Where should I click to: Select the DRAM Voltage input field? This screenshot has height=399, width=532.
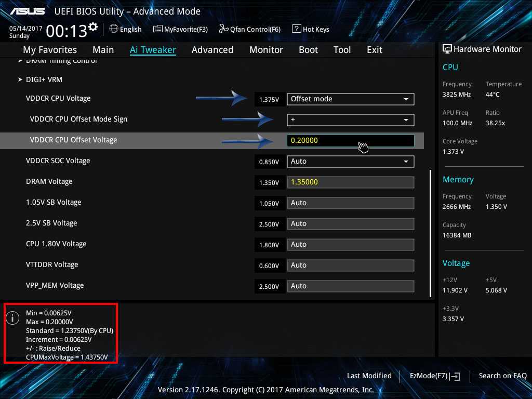pos(350,182)
